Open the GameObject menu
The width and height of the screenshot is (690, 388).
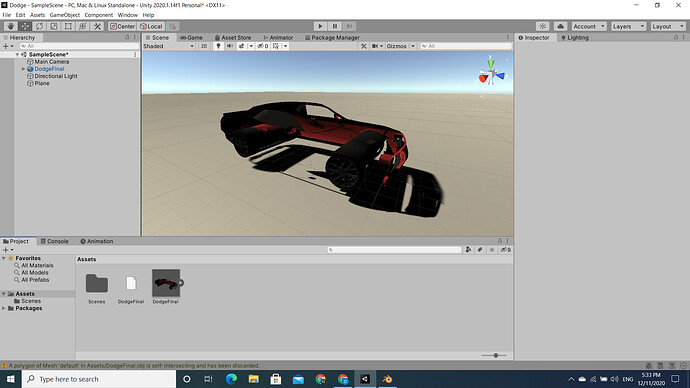coord(65,15)
